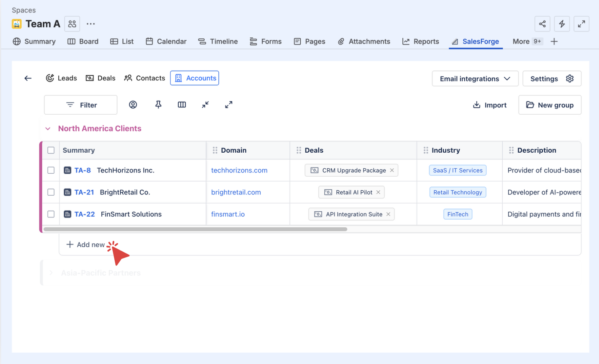The height and width of the screenshot is (364, 599).
Task: Click the back arrow beside Leads
Action: pyautogui.click(x=28, y=78)
